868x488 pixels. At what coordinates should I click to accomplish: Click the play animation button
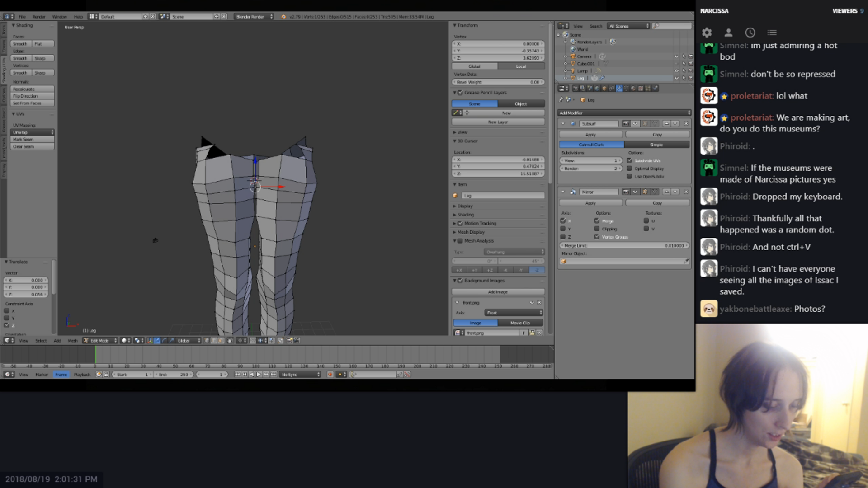(259, 375)
